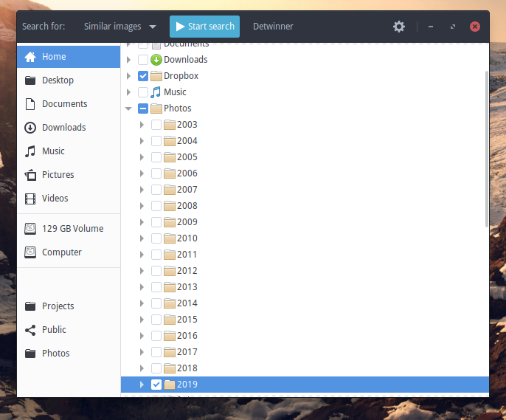The width and height of the screenshot is (506, 420).
Task: Select Home in the sidebar
Action: coord(53,57)
